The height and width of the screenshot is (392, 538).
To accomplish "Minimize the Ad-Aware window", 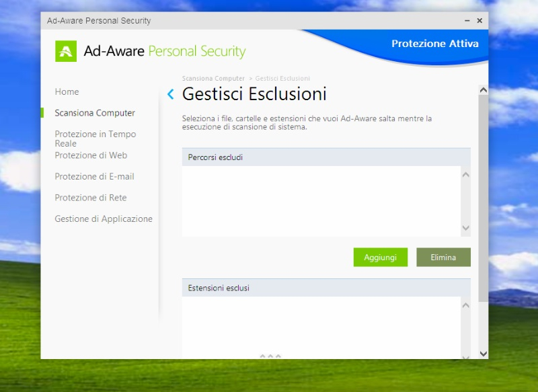I will 467,21.
